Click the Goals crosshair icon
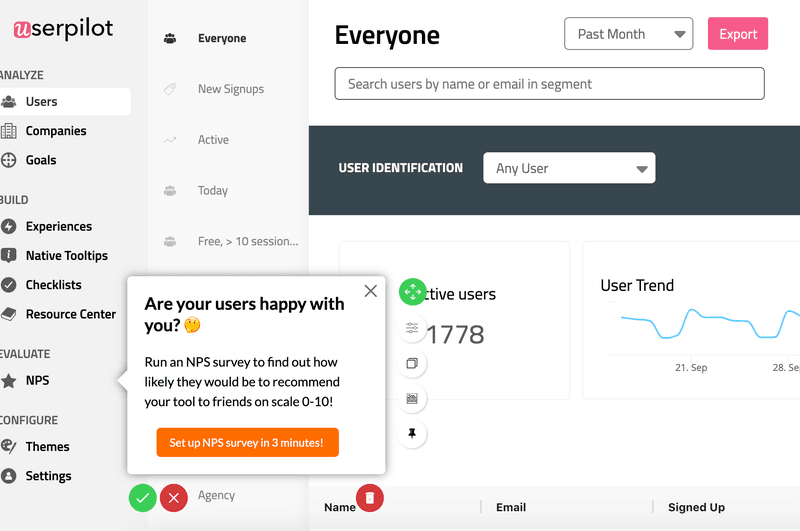Screen dimensions: 800x531 point(9,160)
